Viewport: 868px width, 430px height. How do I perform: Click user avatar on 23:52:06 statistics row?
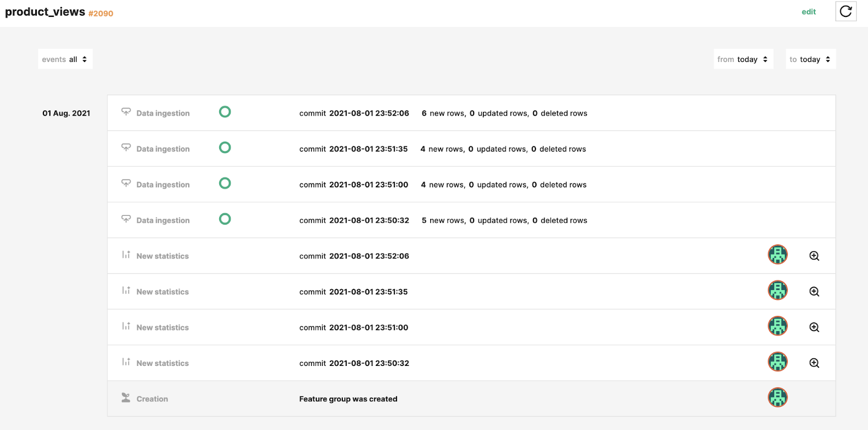tap(777, 255)
